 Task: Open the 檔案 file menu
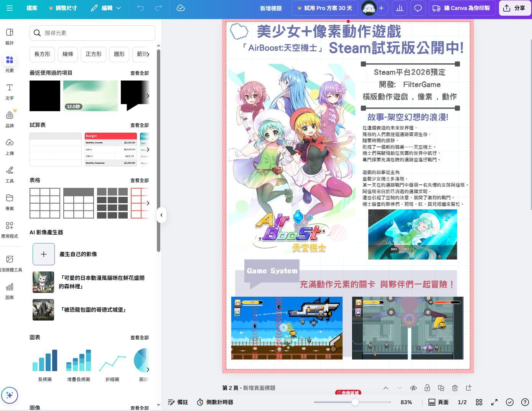32,8
